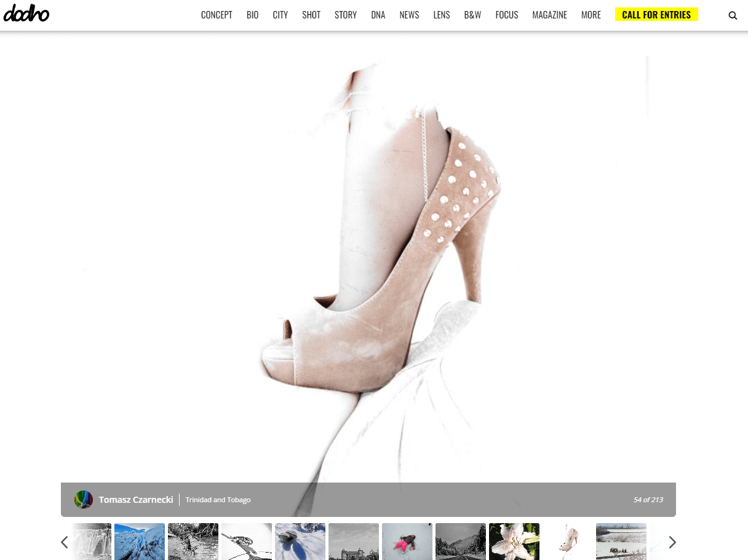
Task: Click the dodho logo
Action: coord(26,14)
